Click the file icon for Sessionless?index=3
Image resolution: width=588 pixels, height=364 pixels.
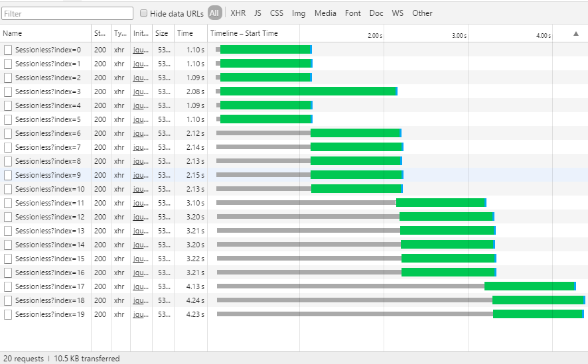coord(8,91)
